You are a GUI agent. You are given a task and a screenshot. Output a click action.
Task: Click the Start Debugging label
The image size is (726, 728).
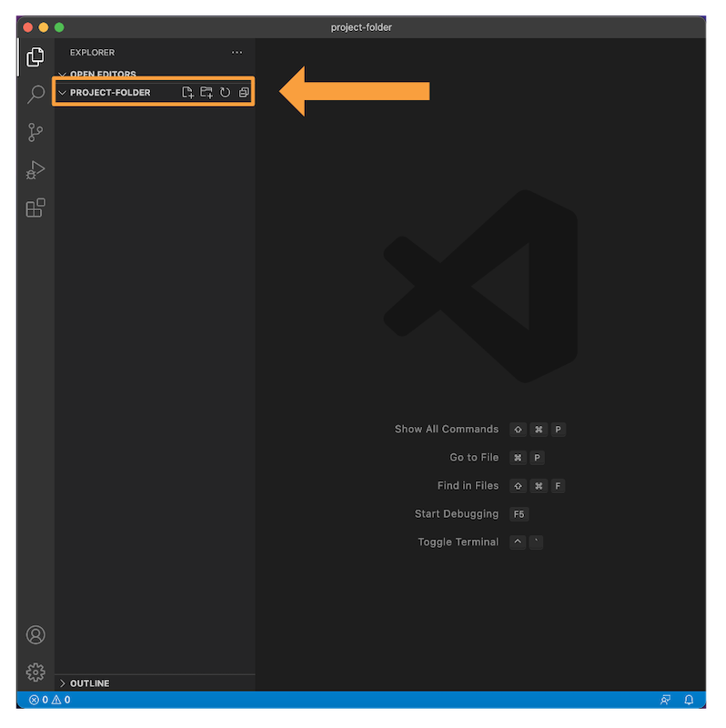457,514
